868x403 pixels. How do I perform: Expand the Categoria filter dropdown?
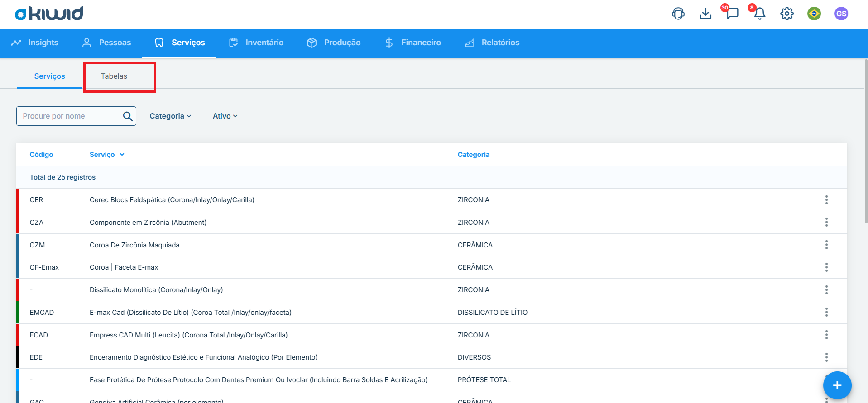pyautogui.click(x=170, y=116)
